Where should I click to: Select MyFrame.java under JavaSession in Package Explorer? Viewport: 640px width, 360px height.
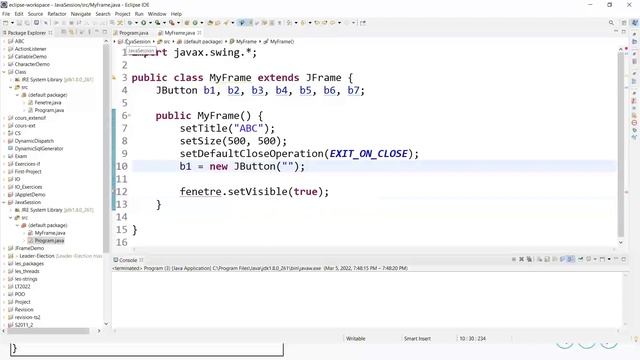[50, 233]
